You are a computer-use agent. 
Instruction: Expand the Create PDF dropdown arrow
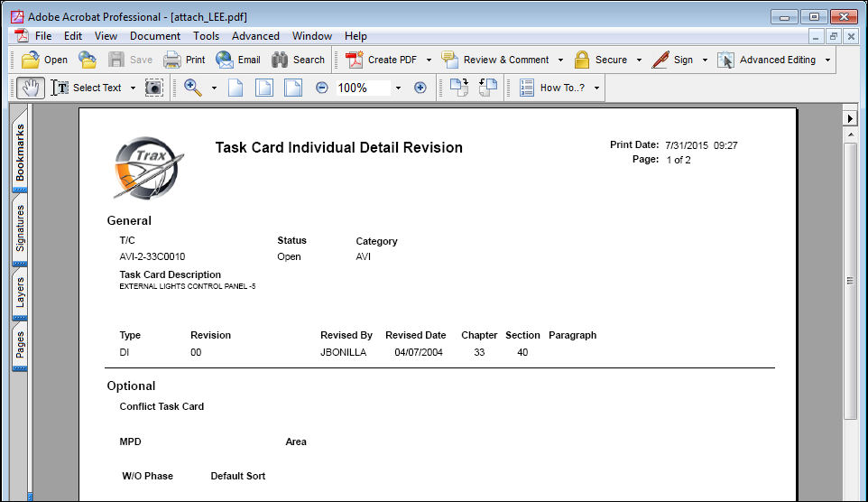click(x=429, y=60)
